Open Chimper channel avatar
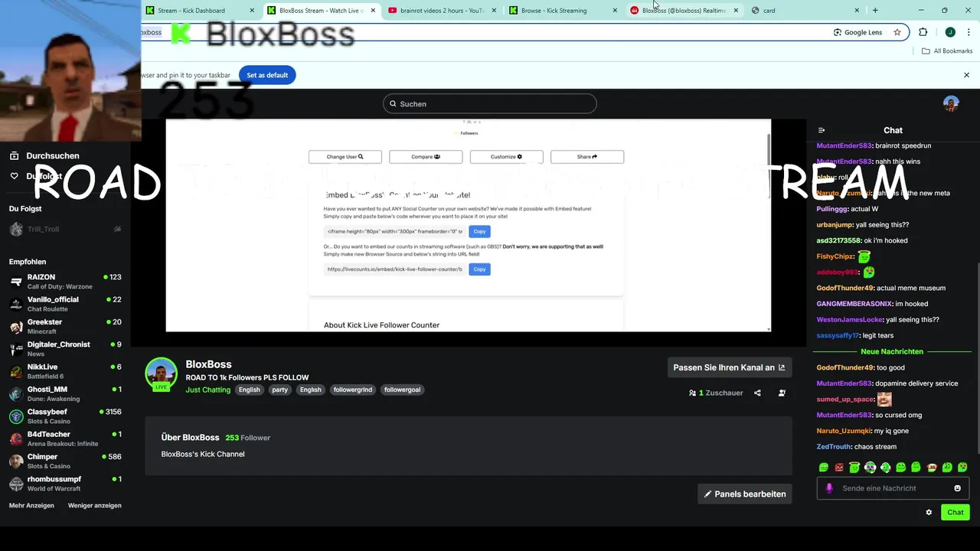Screen dimensions: 980x551 click(16, 461)
